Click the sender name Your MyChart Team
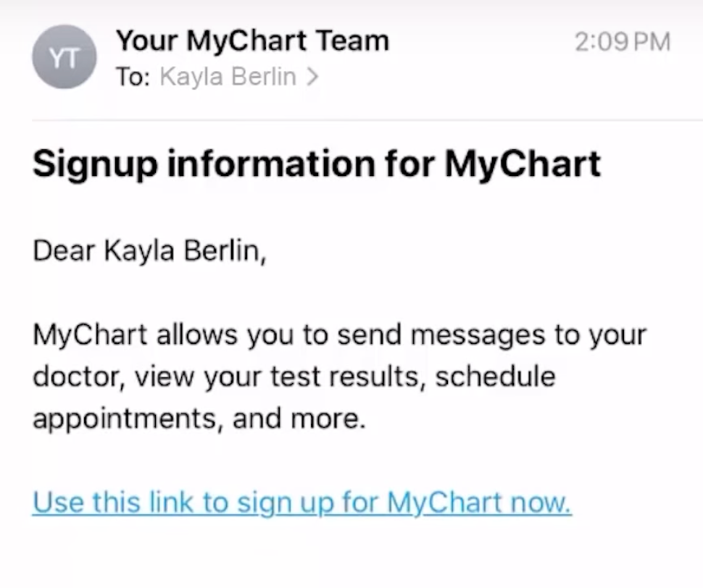Image resolution: width=703 pixels, height=588 pixels. [252, 41]
